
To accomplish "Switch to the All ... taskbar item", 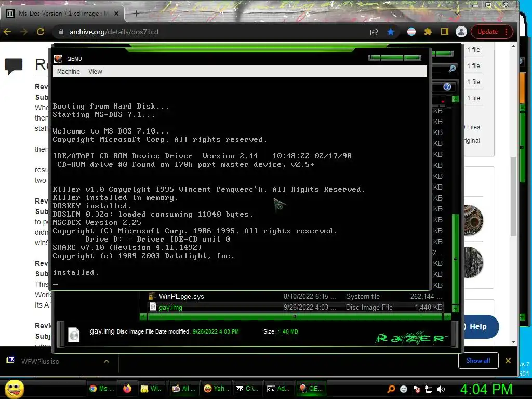I will coord(183,389).
